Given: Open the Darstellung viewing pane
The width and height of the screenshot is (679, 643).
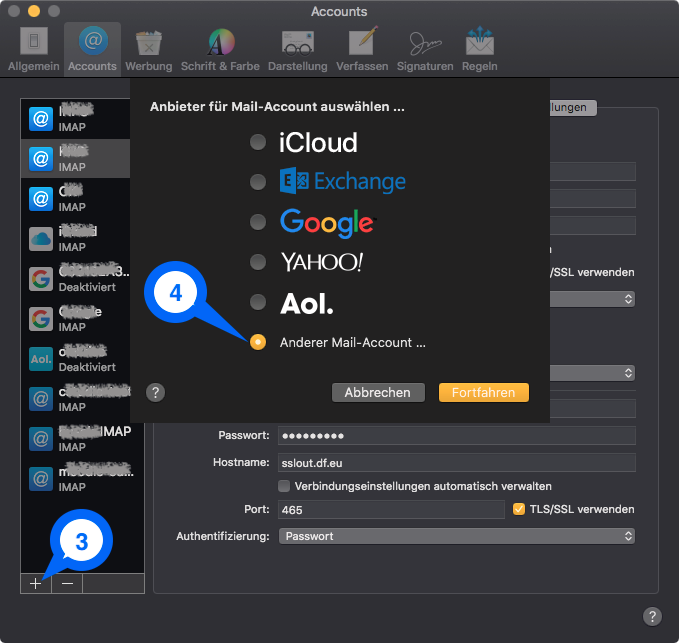Looking at the screenshot, I should click(297, 49).
